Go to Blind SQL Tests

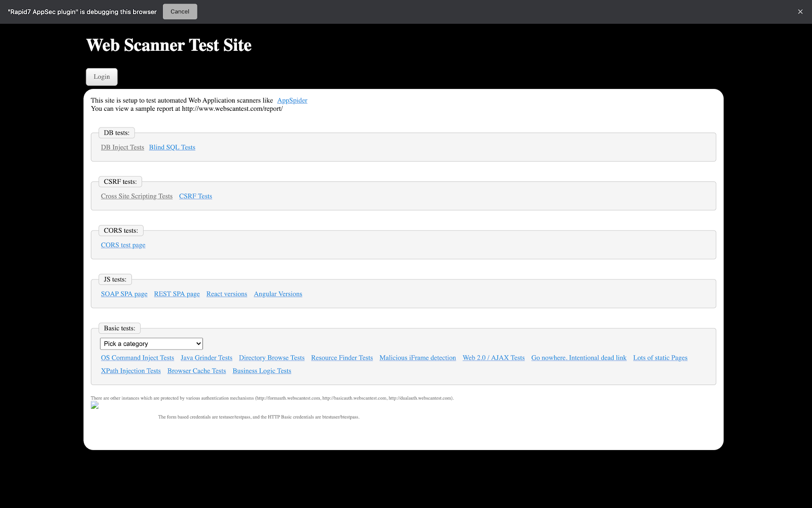(x=172, y=147)
